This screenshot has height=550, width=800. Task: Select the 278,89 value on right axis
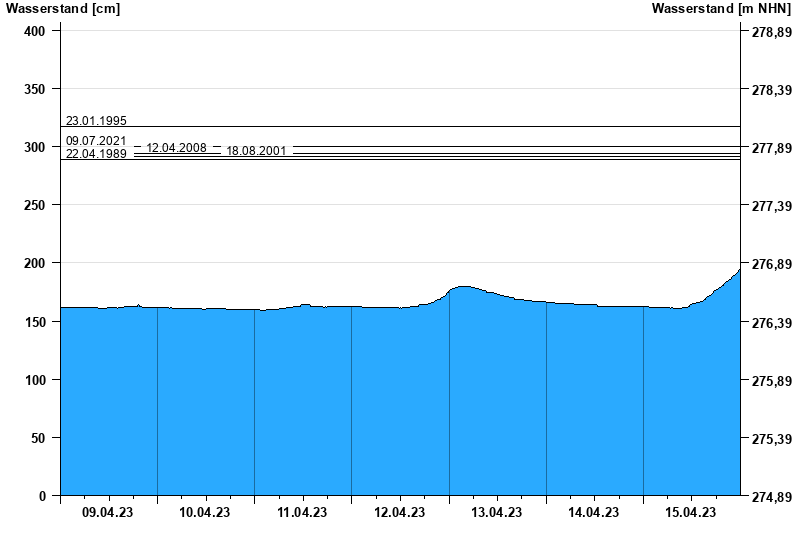(x=771, y=32)
